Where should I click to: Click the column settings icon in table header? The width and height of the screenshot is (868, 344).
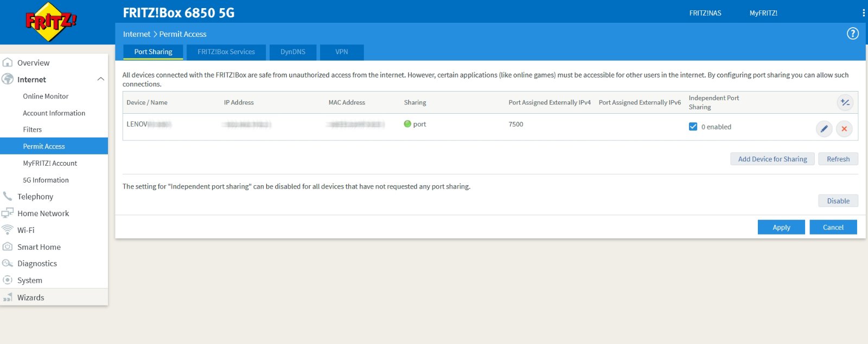845,102
